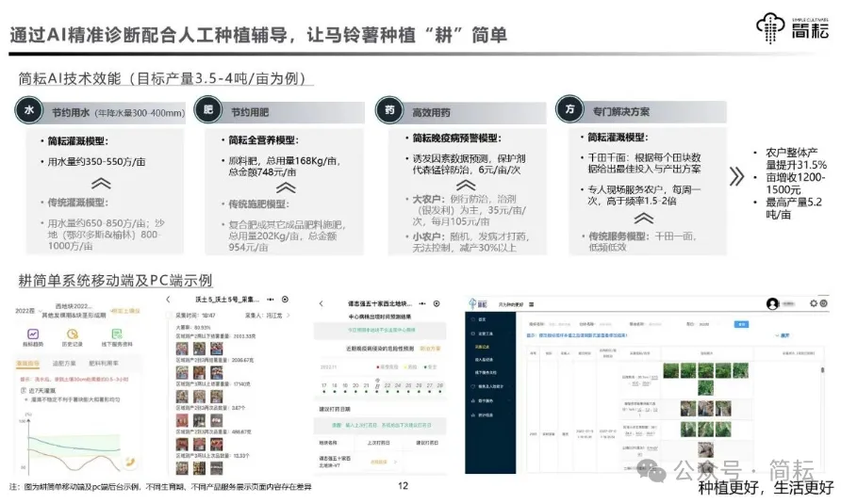
Task: Click the 肥 fertilizer circle icon
Action: [x=208, y=110]
